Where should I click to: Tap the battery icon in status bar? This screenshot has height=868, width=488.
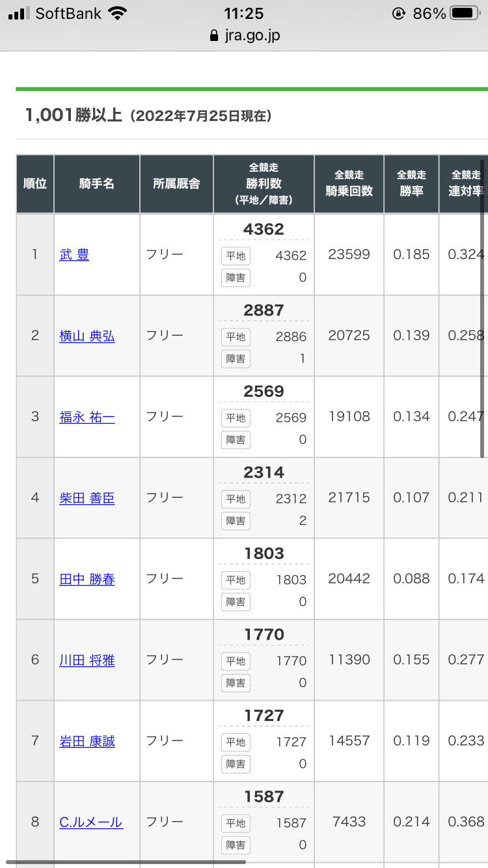(x=465, y=13)
